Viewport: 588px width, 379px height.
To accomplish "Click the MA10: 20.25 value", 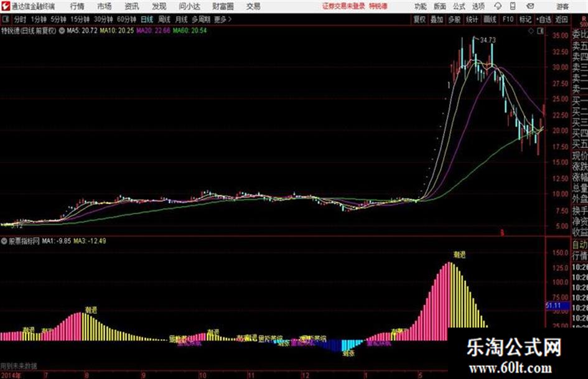I will pos(116,30).
